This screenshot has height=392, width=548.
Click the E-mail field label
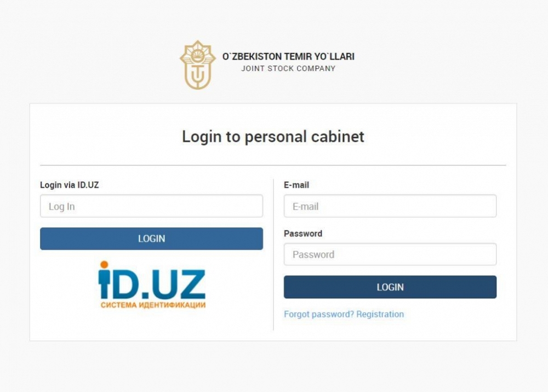(296, 185)
